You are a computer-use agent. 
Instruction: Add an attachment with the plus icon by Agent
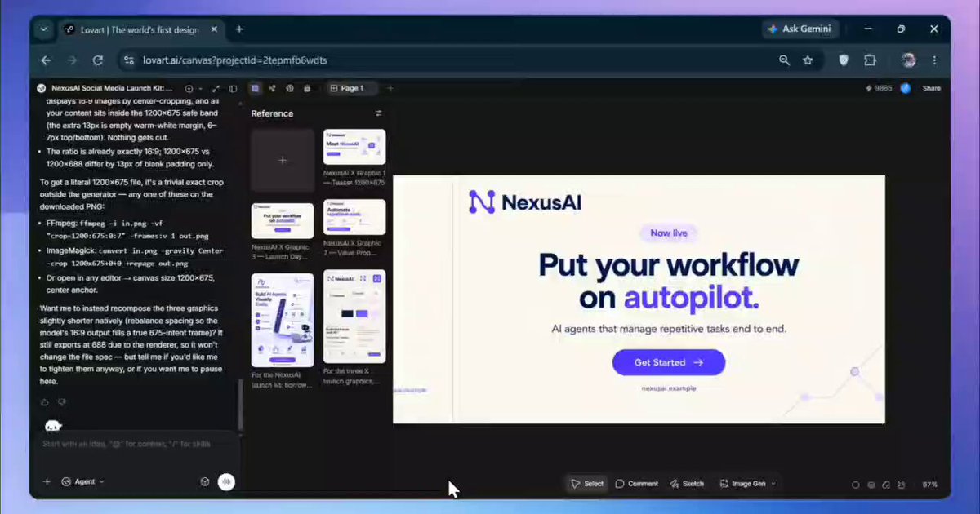47,482
